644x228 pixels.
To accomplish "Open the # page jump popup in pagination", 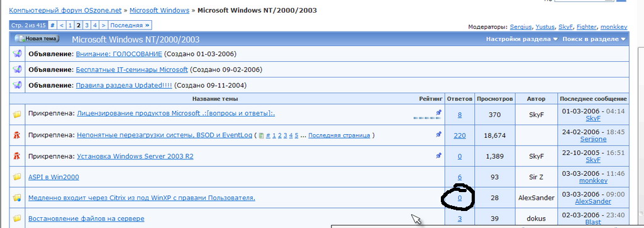I will point(53,26).
